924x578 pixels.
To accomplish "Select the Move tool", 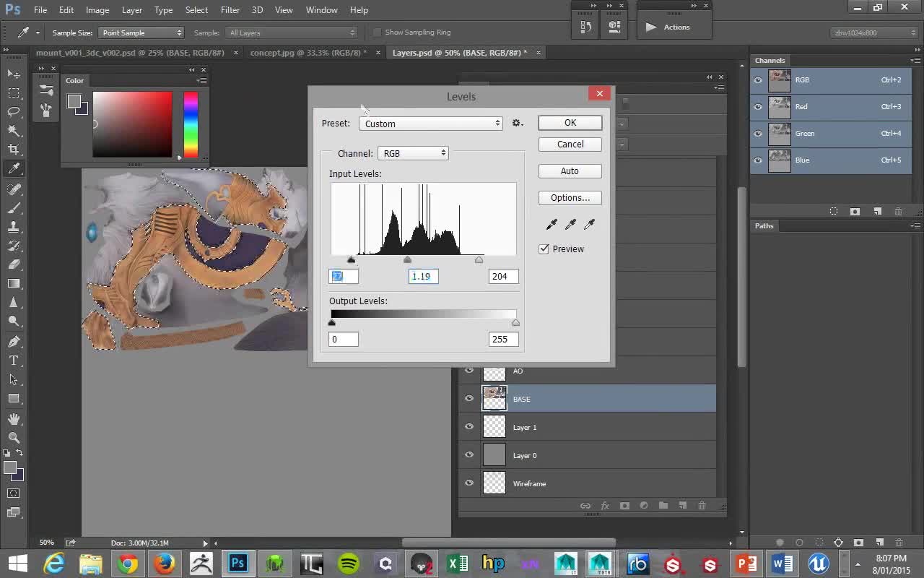I will pyautogui.click(x=14, y=74).
